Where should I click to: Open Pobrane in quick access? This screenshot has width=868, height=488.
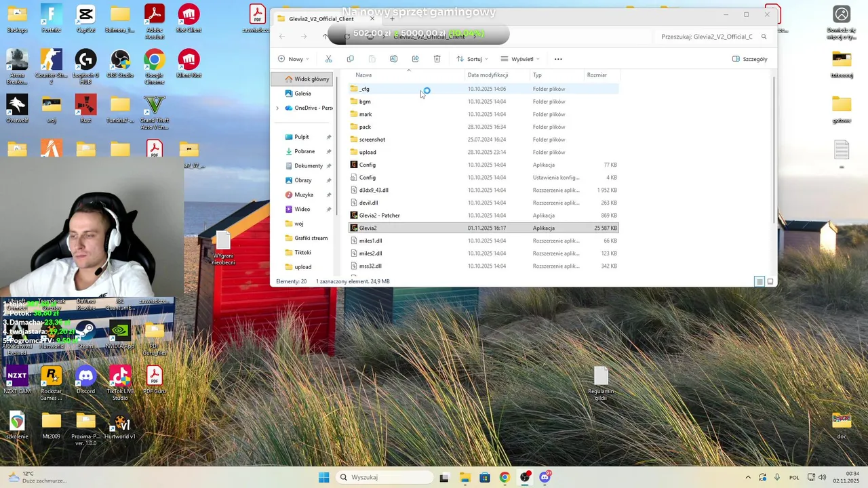[x=304, y=151]
